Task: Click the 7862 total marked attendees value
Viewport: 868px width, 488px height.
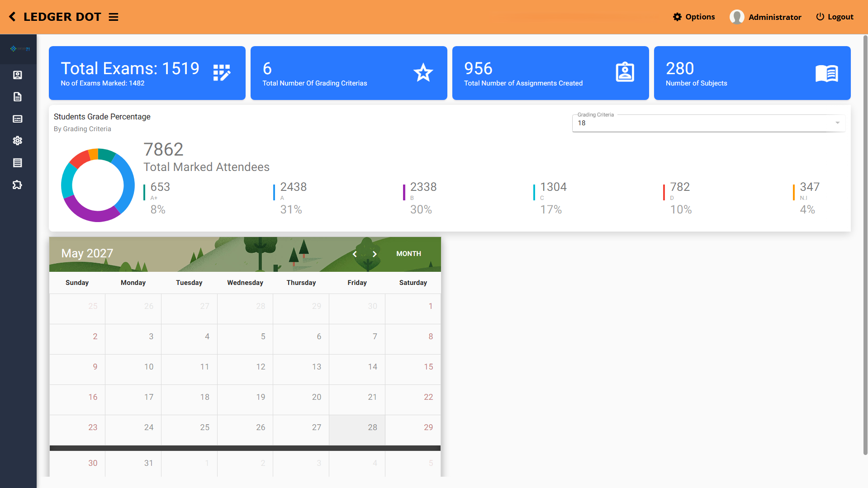Action: point(163,149)
